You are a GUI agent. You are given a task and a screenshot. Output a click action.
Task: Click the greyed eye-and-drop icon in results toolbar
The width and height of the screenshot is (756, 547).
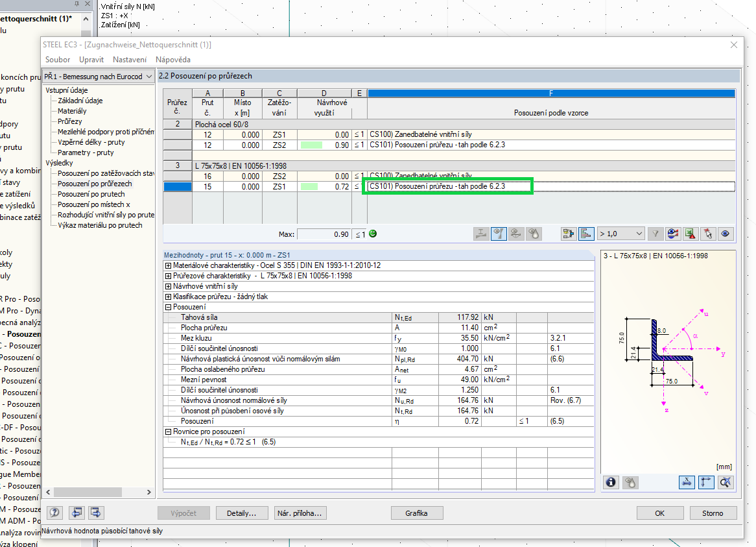(533, 234)
